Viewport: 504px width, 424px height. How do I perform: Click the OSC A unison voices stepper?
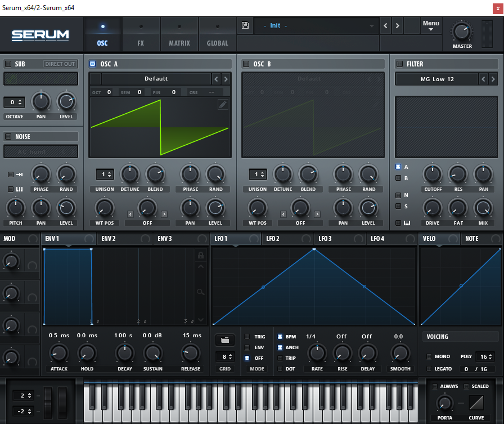pos(105,175)
